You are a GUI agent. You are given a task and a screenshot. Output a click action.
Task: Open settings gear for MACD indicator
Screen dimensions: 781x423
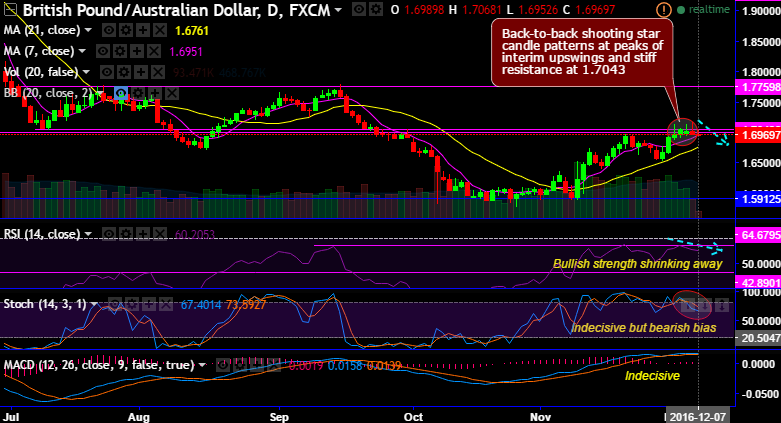coord(240,365)
